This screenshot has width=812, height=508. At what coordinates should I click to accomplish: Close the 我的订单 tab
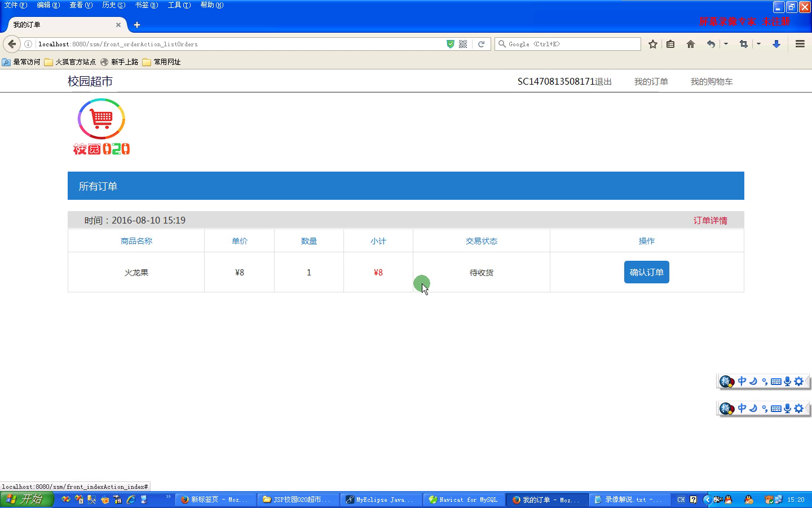coord(118,25)
